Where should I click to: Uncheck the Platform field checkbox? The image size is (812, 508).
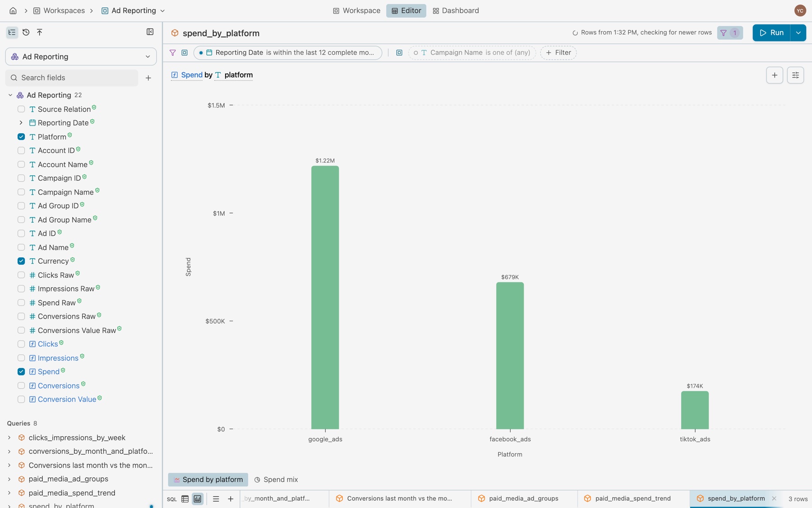coord(21,136)
